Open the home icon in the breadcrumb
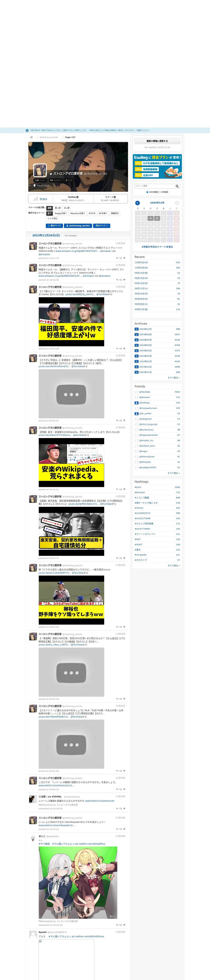 [x=31, y=137]
